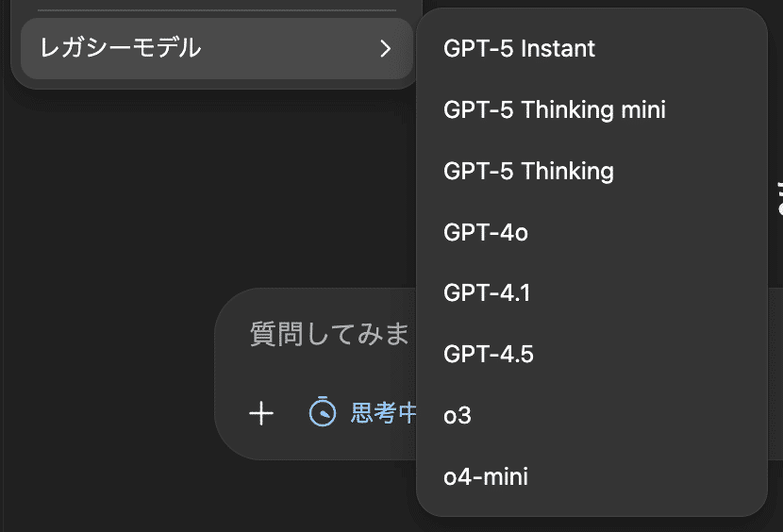Choose GPT-5 Thinking mini
The width and height of the screenshot is (783, 532).
coord(554,109)
